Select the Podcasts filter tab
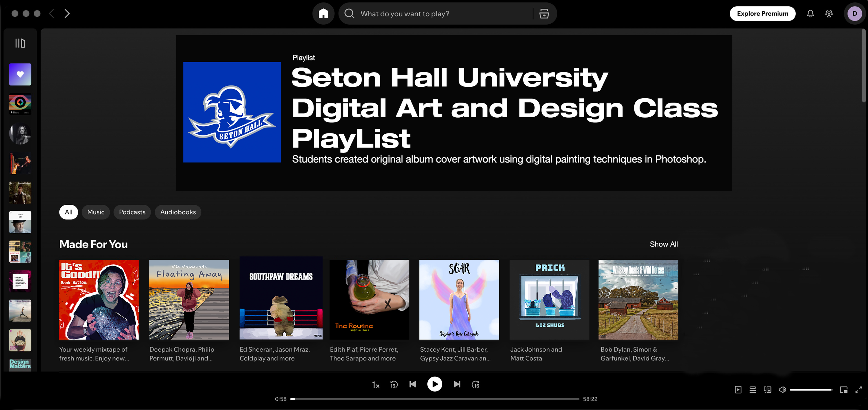868x410 pixels. click(132, 212)
